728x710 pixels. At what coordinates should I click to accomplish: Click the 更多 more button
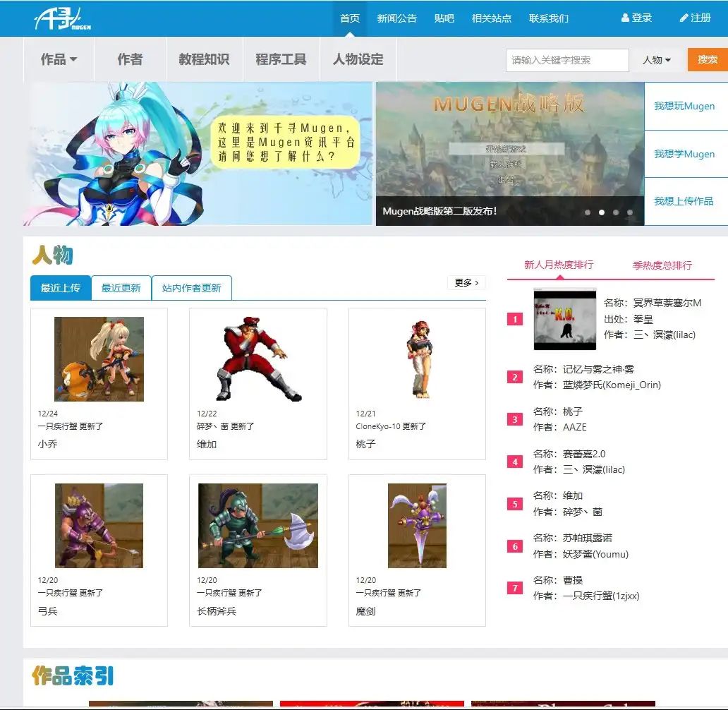coord(466,282)
